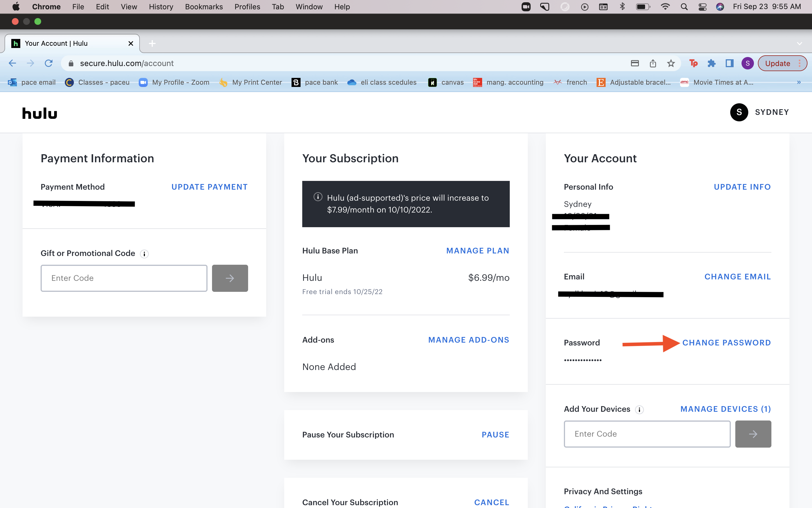Open the Extensions puzzle icon
The width and height of the screenshot is (812, 508).
(711, 63)
